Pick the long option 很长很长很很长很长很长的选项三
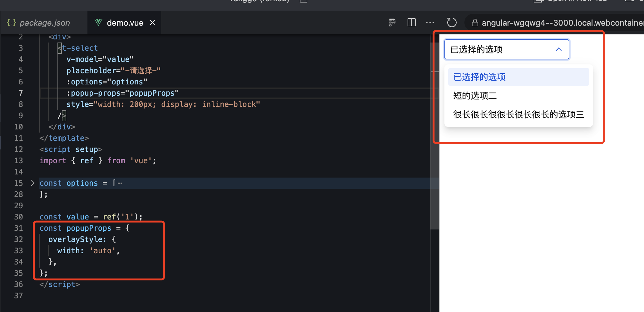The image size is (644, 312). 518,114
